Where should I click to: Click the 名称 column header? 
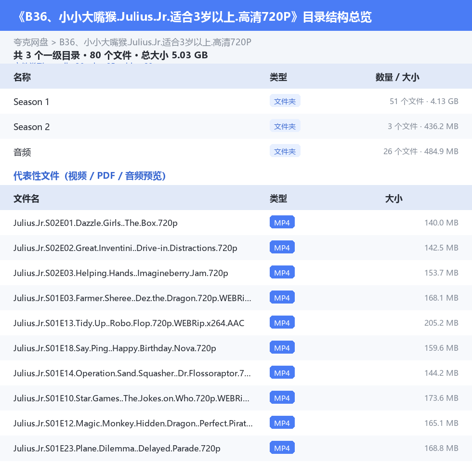(x=22, y=77)
